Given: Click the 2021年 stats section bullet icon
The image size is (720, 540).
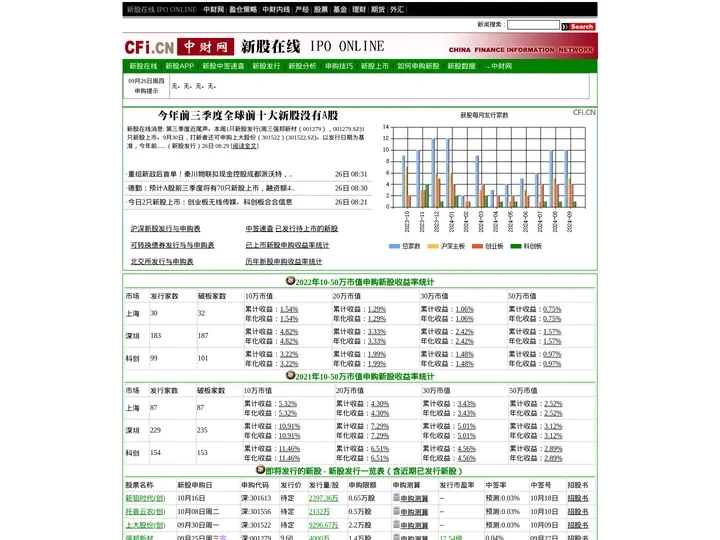Looking at the screenshot, I should pos(290,375).
